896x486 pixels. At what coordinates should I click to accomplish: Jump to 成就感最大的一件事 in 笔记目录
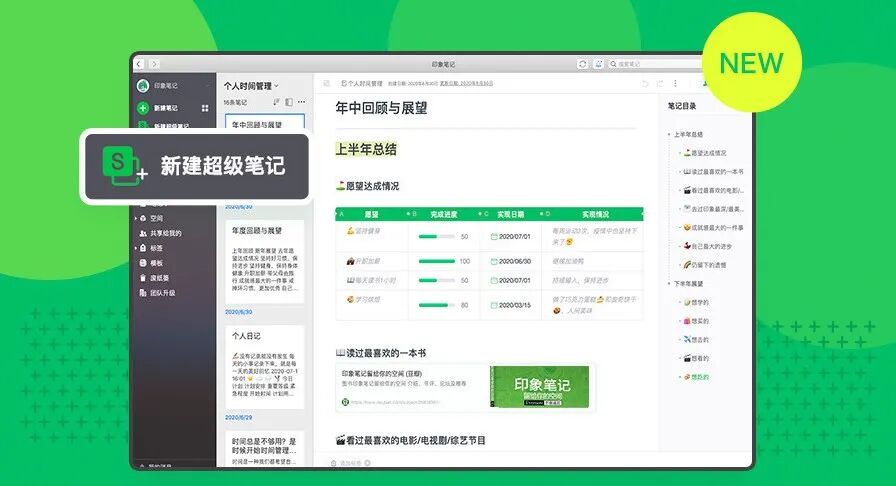[714, 228]
